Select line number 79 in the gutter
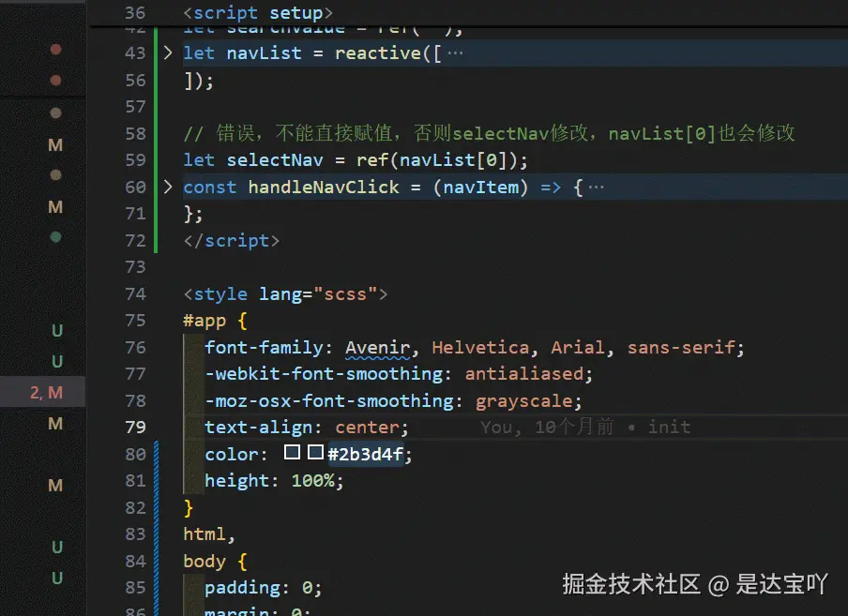The width and height of the screenshot is (848, 616). [x=134, y=428]
